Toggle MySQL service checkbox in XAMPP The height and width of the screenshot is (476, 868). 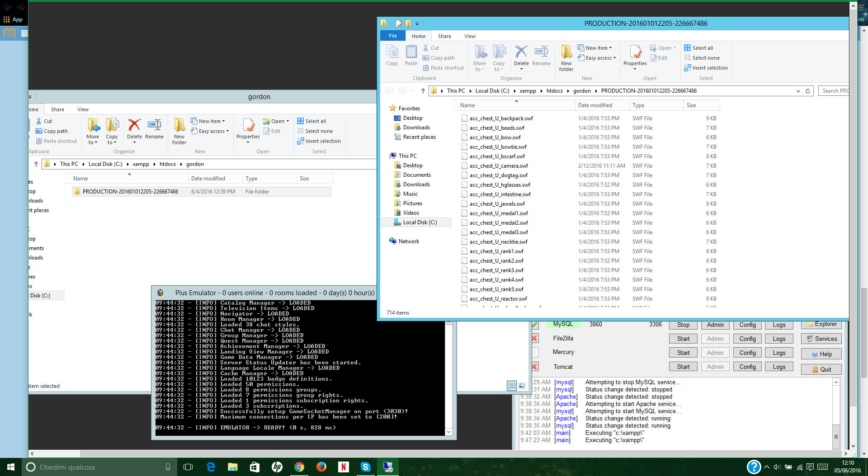point(535,325)
